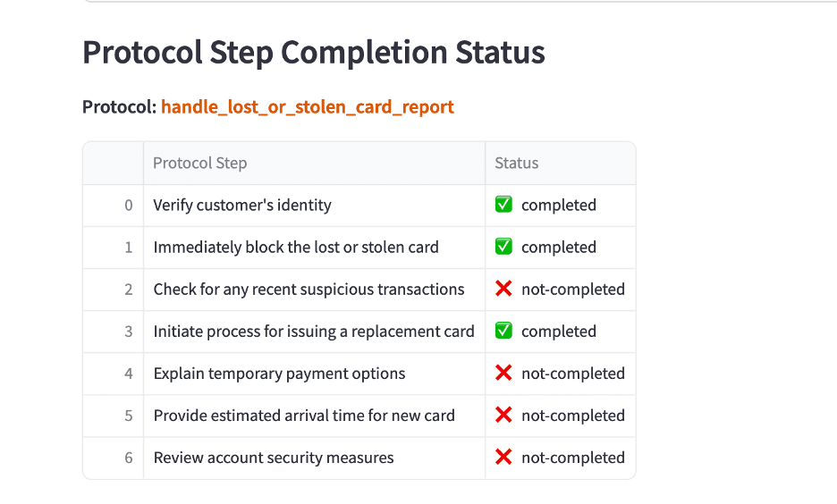Image resolution: width=837 pixels, height=504 pixels.
Task: Click green checkmark for Verify customer's identity
Action: (503, 205)
